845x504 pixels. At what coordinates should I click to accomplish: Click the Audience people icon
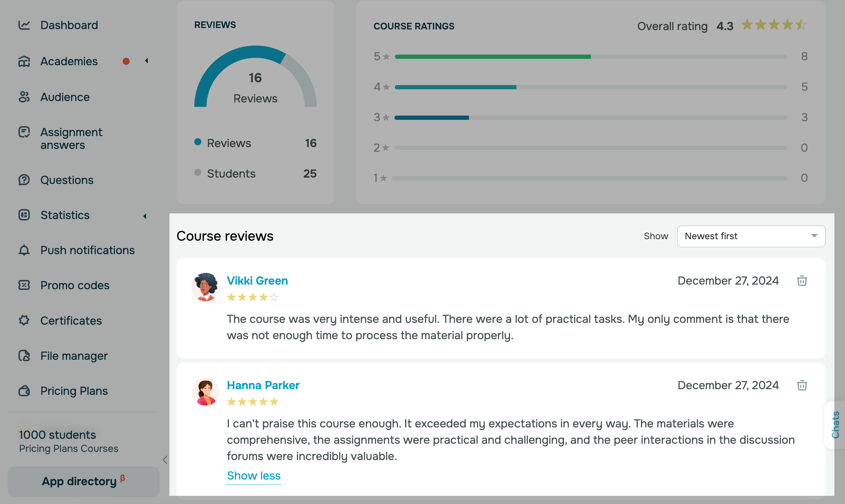tap(24, 97)
